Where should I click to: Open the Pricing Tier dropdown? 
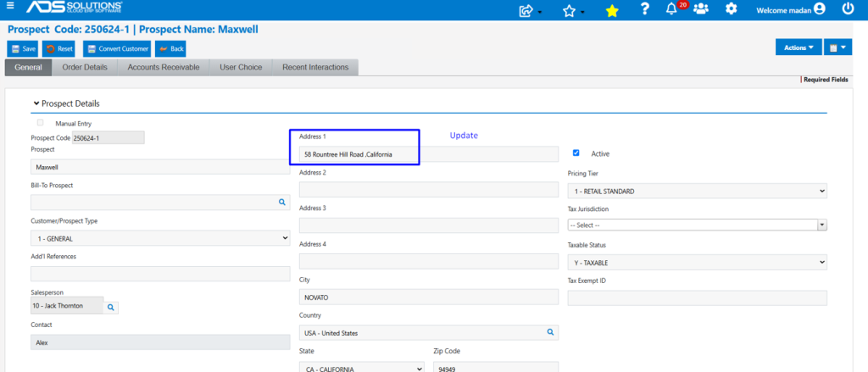698,191
